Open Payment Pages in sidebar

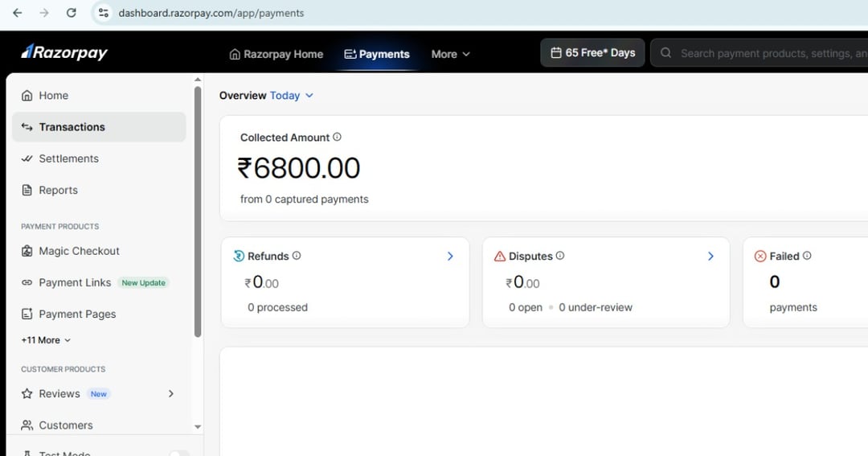click(99, 314)
